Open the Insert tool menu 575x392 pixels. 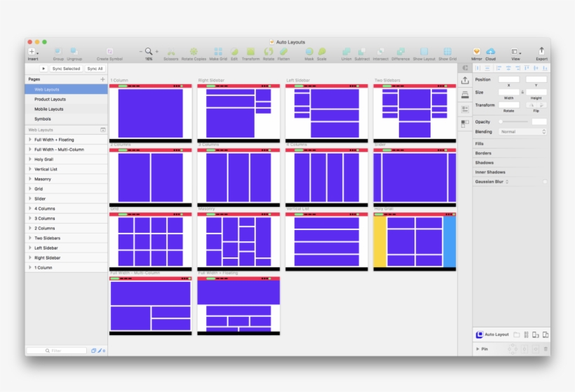(x=32, y=52)
